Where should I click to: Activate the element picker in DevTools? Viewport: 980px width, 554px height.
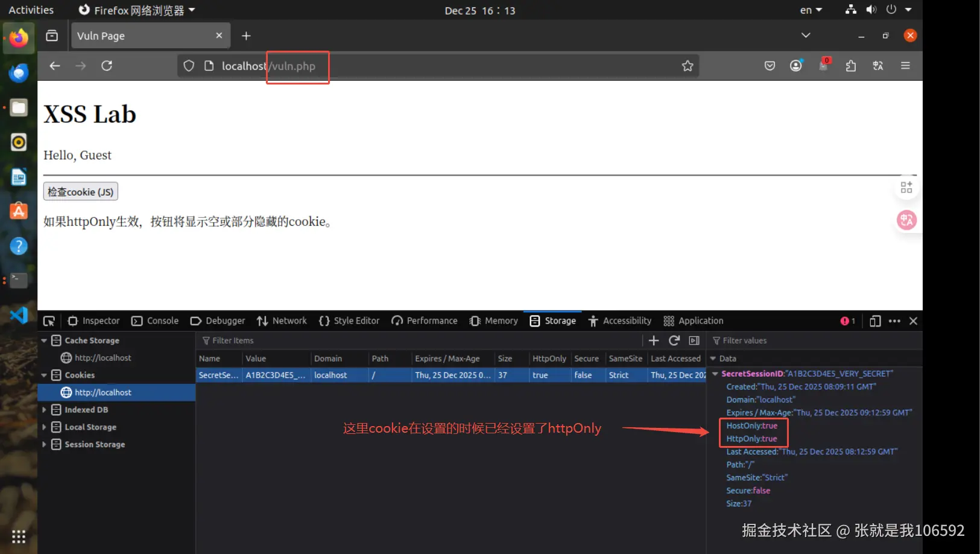coord(49,321)
